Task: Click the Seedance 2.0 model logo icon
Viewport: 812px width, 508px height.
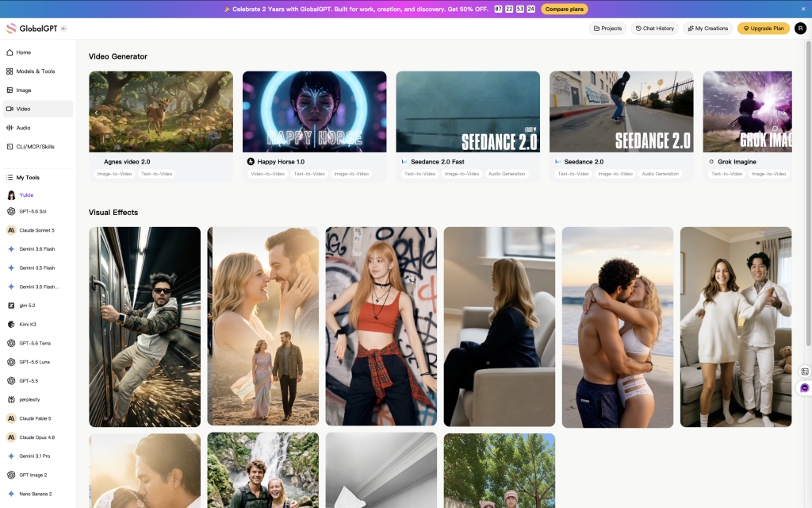Action: pos(557,162)
